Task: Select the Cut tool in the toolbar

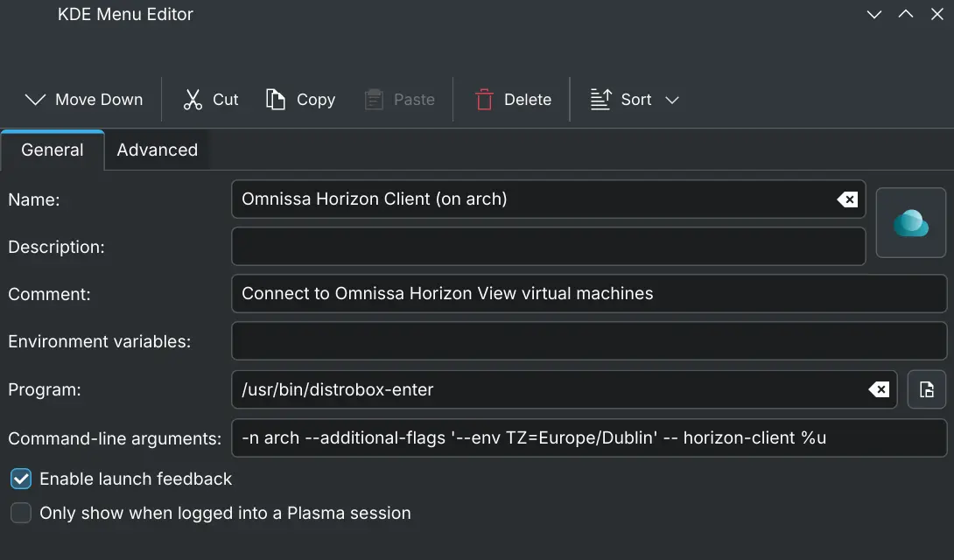Action: click(x=210, y=99)
